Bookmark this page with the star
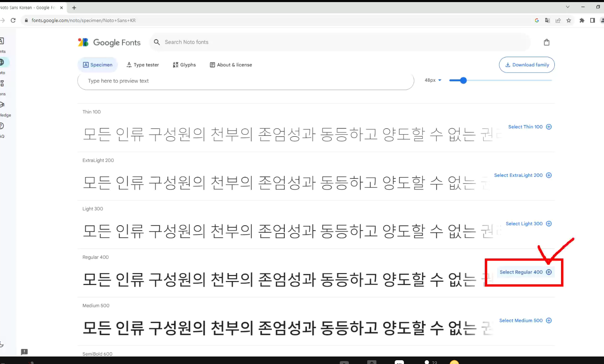 coord(569,20)
